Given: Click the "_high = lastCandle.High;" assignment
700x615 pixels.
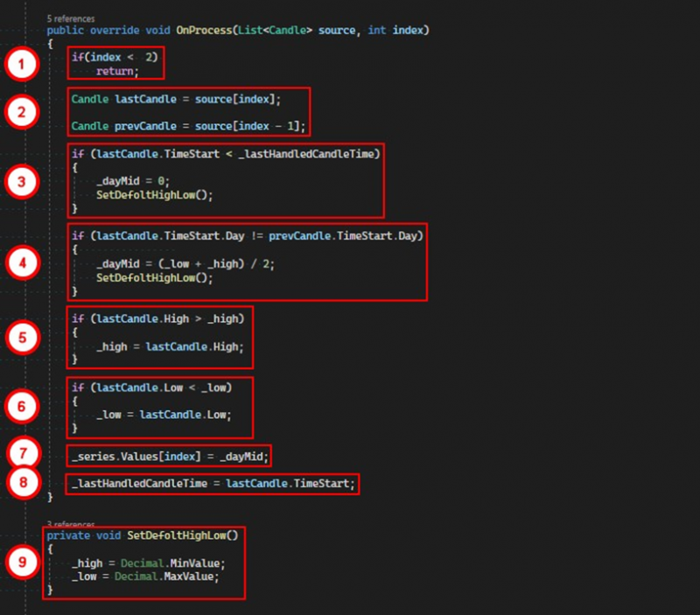Looking at the screenshot, I should point(170,346).
